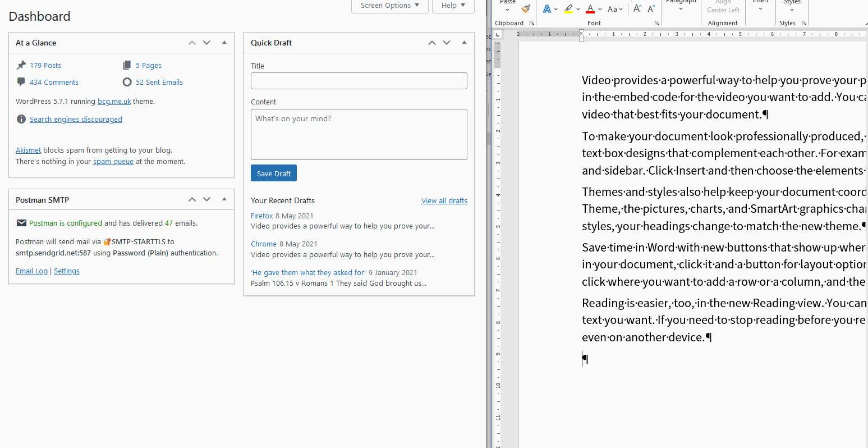Open the Help menu
Screen dimensions: 868x448
tap(453, 6)
